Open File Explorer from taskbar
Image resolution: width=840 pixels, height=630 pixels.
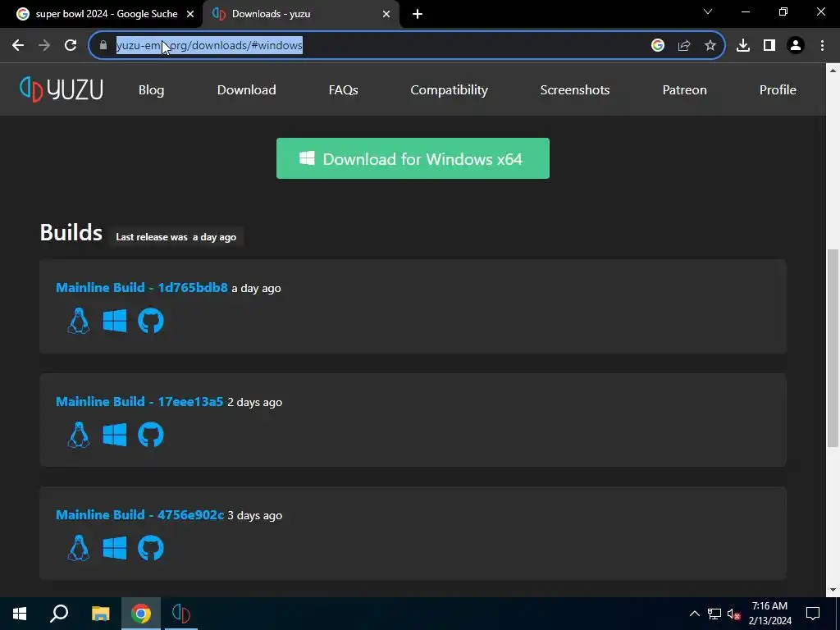pyautogui.click(x=100, y=614)
